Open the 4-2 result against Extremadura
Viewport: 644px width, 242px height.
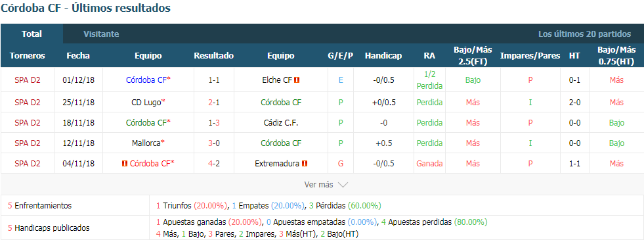213,163
